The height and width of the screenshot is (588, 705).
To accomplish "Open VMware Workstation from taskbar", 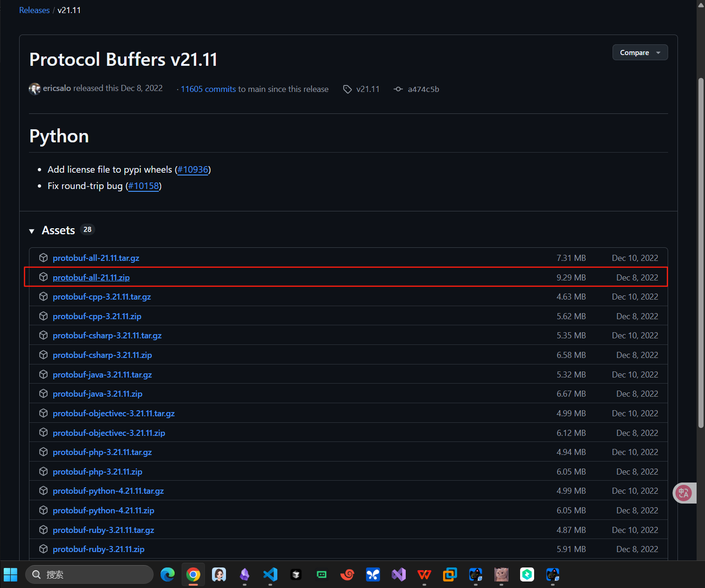I will point(450,574).
